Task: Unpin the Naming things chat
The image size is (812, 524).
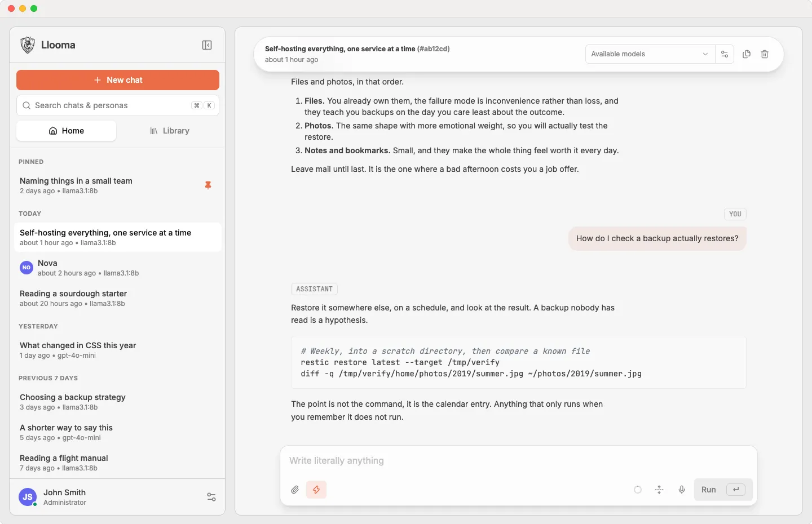Action: point(208,185)
